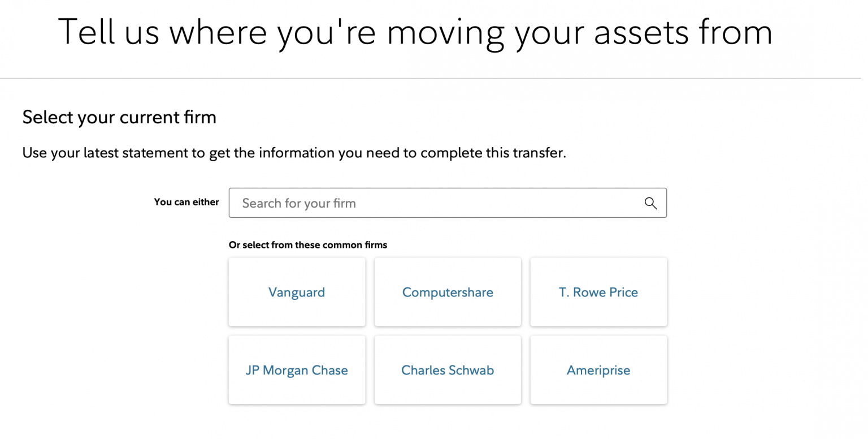Click the Select your current firm heading
This screenshot has height=439, width=868.
click(x=119, y=117)
